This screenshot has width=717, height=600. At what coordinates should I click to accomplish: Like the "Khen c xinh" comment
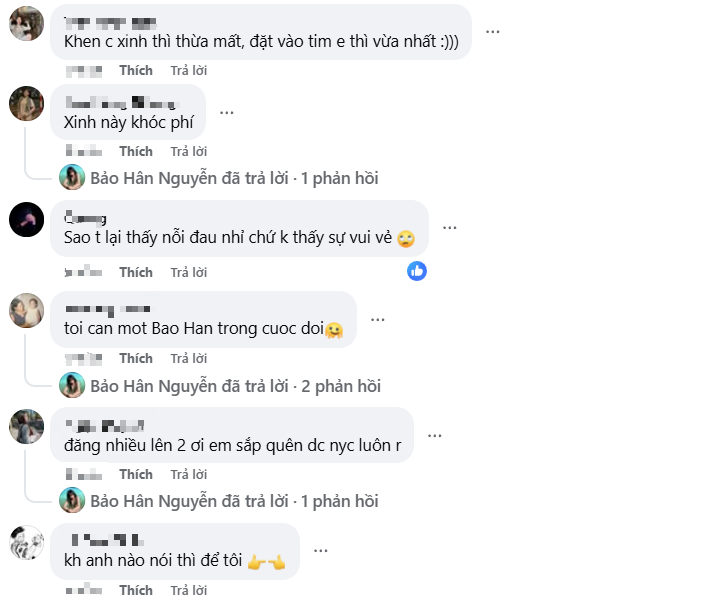136,70
